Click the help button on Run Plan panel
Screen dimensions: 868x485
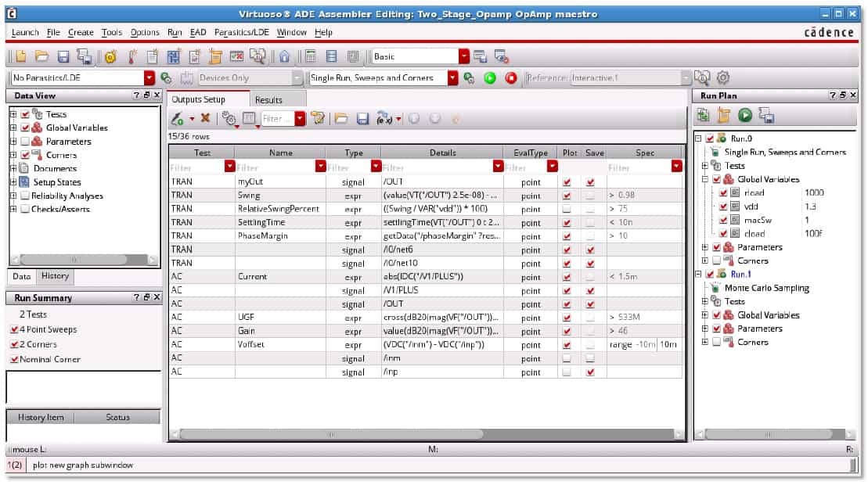click(x=832, y=95)
